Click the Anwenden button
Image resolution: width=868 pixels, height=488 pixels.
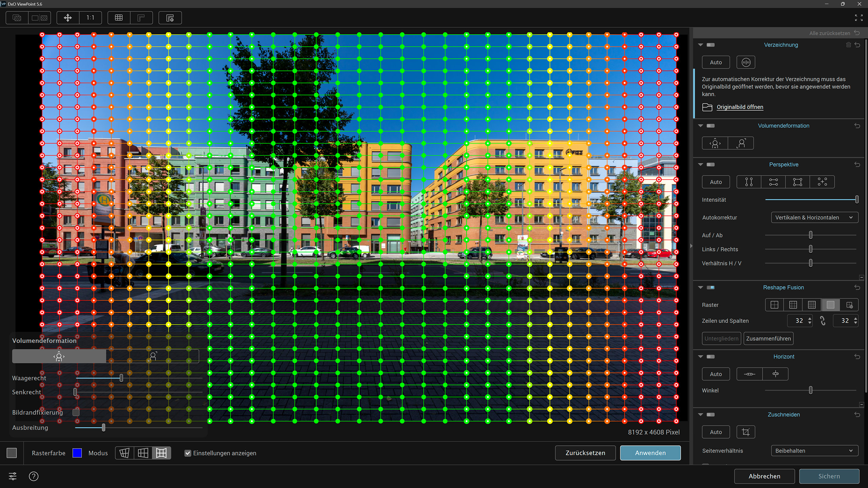click(x=650, y=453)
